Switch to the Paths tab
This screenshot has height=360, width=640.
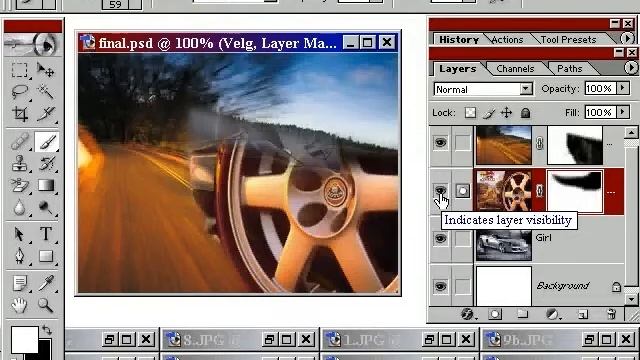[x=569, y=69]
